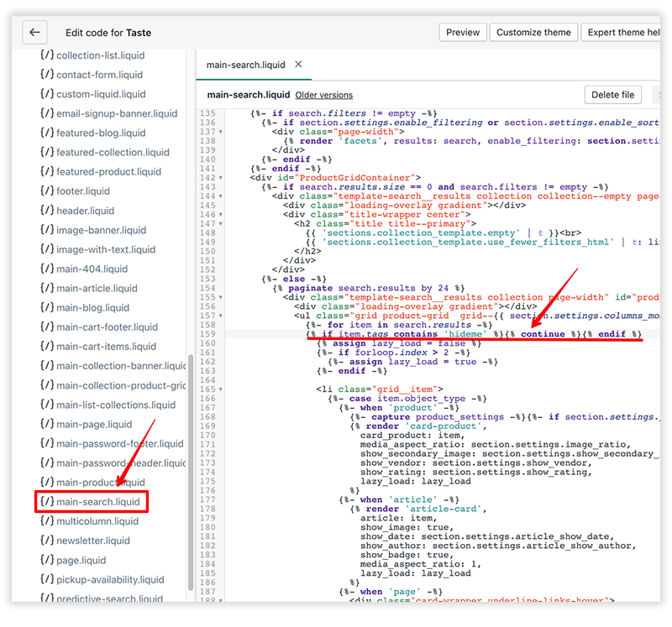Screen dimensions: 672x627
Task: Open email-signup-banner.liquid file
Action: [109, 113]
